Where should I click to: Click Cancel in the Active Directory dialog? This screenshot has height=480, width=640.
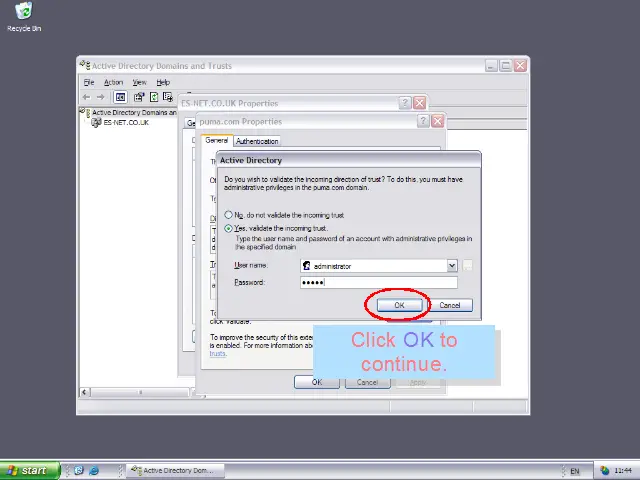449,305
